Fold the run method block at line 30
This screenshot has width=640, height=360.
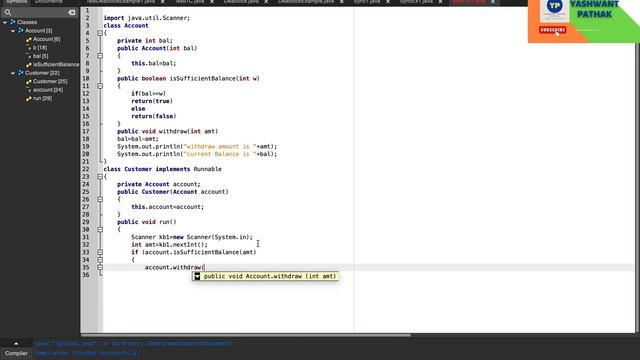(x=100, y=229)
